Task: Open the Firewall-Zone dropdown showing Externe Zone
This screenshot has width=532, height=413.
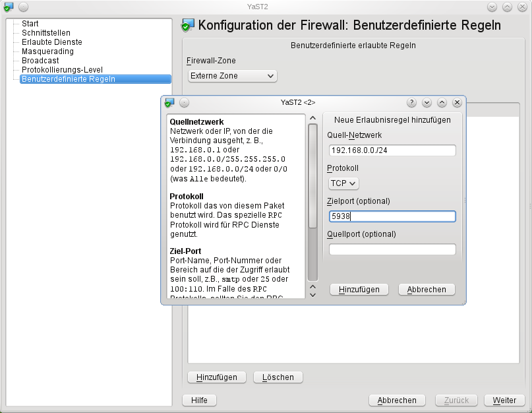Action: tap(232, 76)
